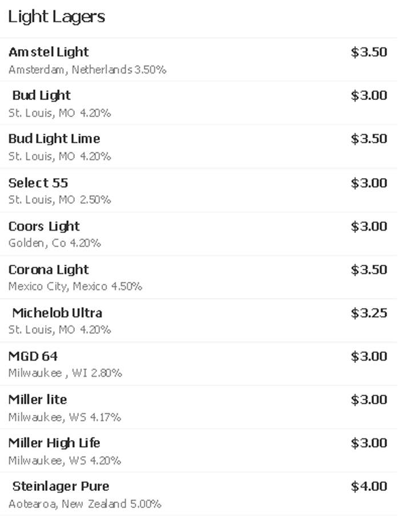
Task: Click the $4.00 Steinlager Pure price
Action: point(369,486)
